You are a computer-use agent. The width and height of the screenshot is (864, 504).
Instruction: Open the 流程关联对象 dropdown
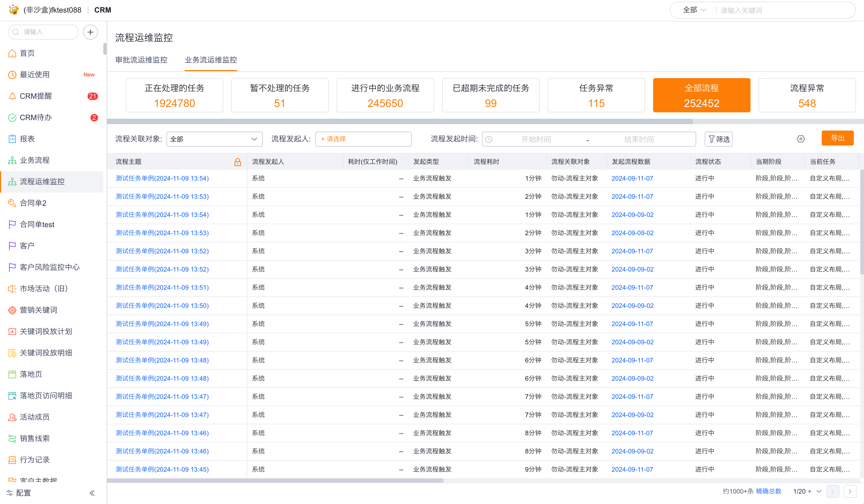click(214, 139)
